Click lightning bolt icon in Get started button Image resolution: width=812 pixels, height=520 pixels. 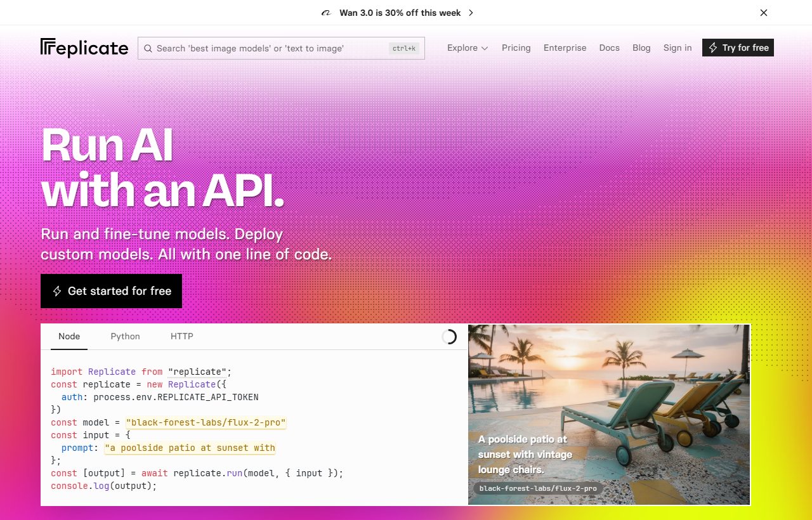click(x=57, y=291)
